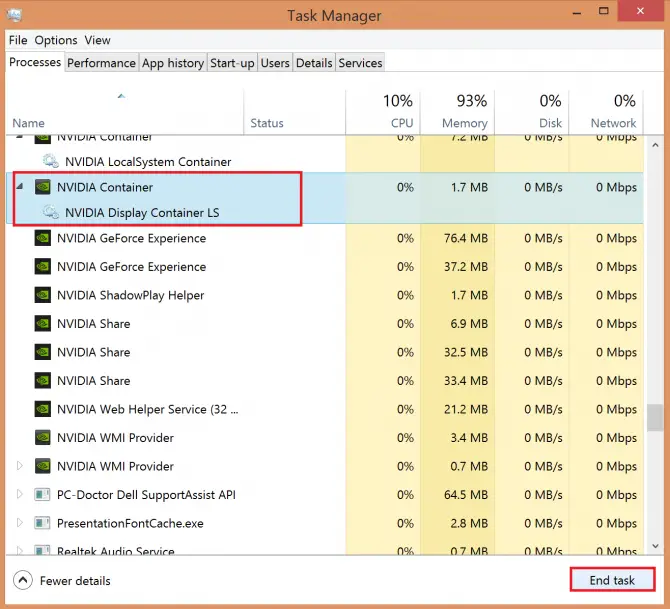
Task: Click the NVIDIA Web Helper Service icon
Action: (43, 409)
